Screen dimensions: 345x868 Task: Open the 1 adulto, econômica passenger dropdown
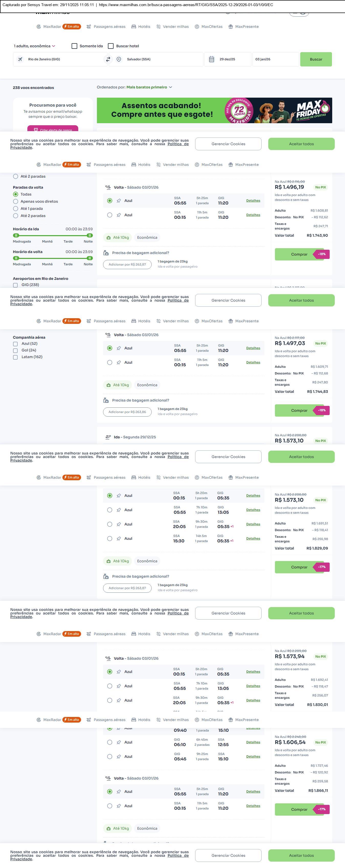35,46
